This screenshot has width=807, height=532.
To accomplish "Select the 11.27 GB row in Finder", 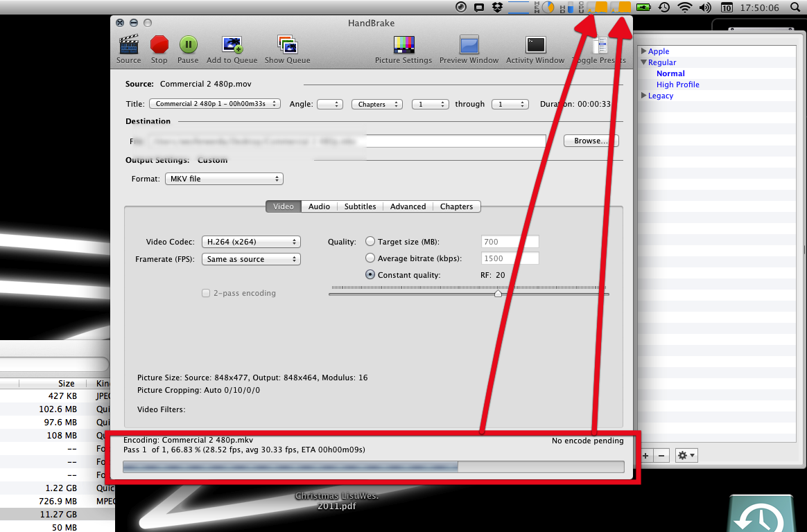I will click(x=58, y=514).
